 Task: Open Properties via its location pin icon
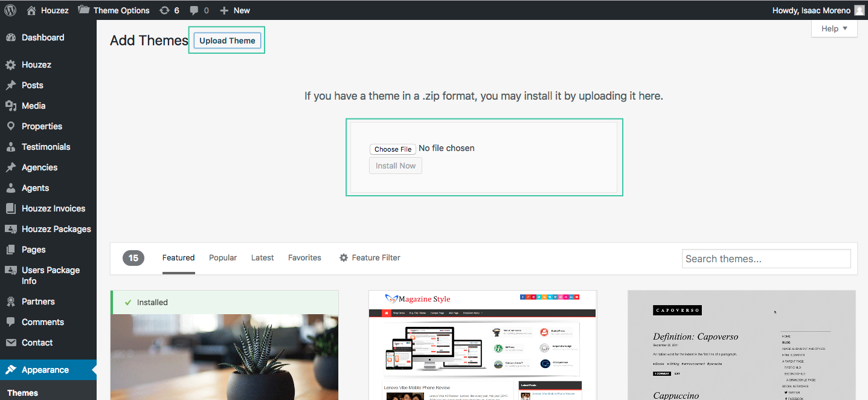coord(11,126)
